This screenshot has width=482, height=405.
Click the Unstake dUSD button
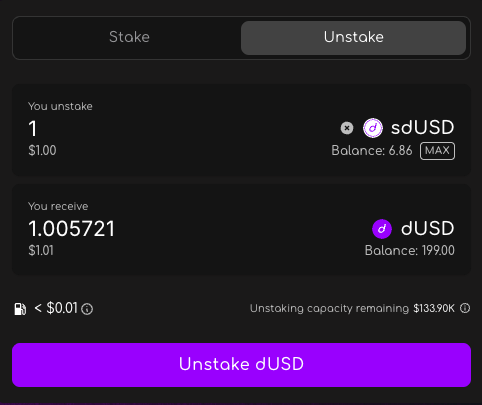[241, 365]
